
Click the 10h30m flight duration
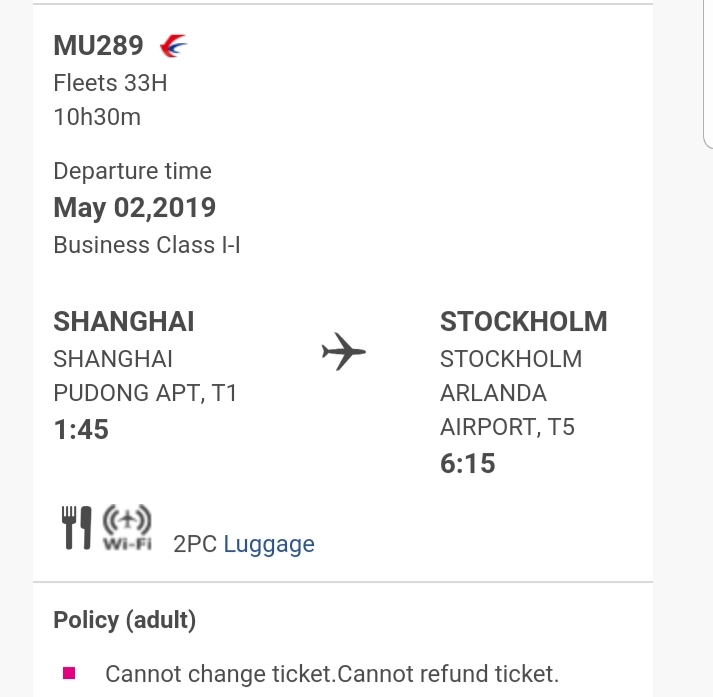pos(97,117)
